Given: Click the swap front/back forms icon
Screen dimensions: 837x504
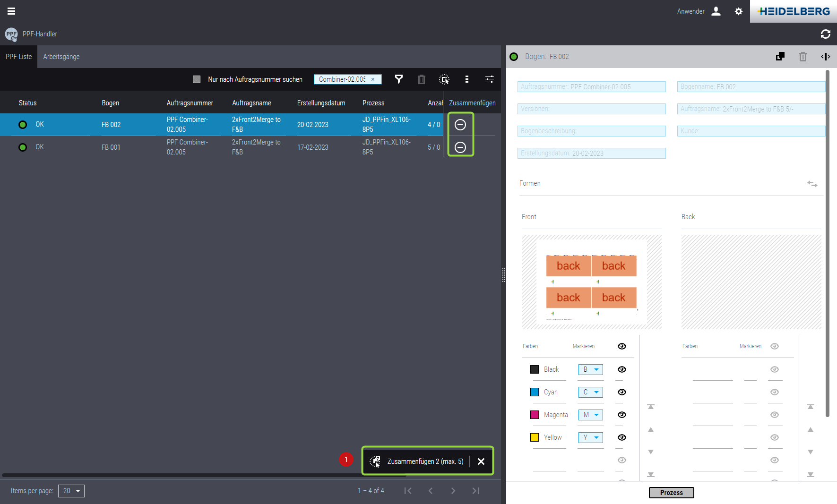Looking at the screenshot, I should (x=812, y=184).
